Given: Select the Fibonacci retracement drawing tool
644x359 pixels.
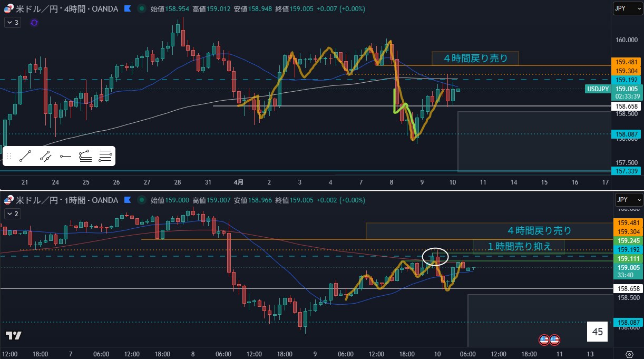Looking at the screenshot, I should pyautogui.click(x=105, y=156).
